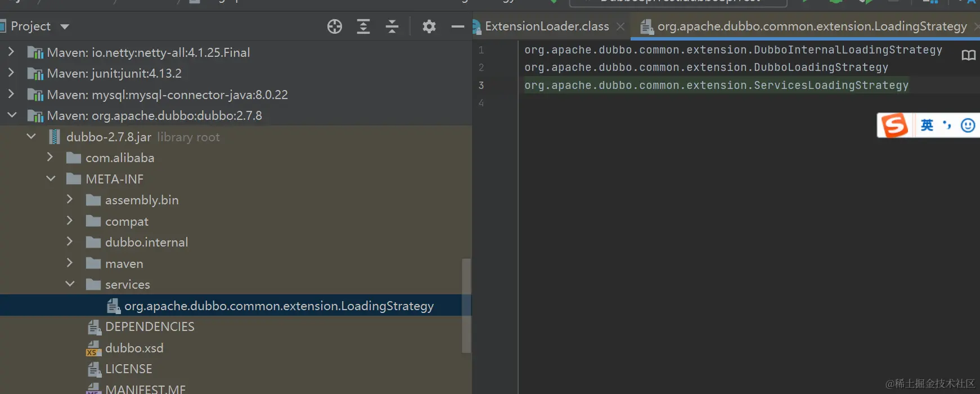Viewport: 980px width, 394px height.
Task: Open the Project view dropdown
Action: pyautogui.click(x=64, y=26)
